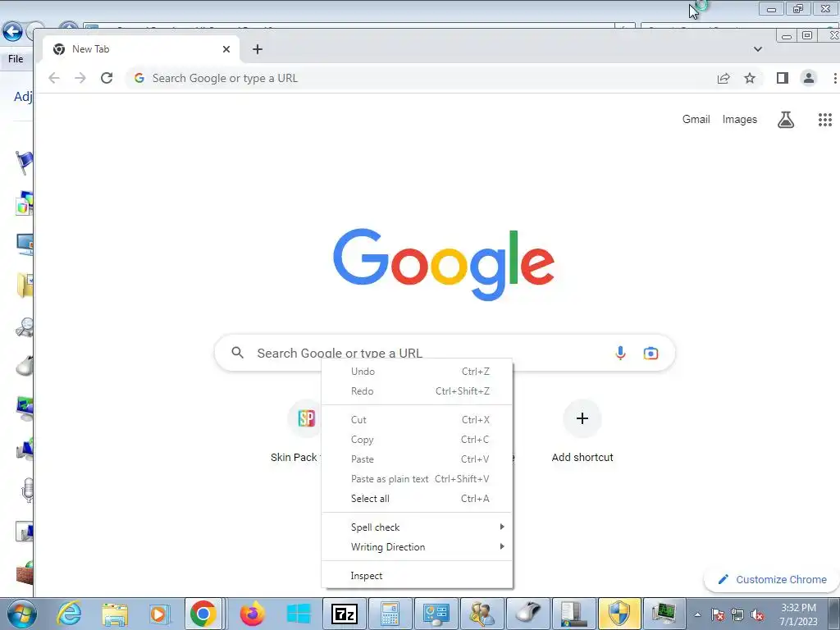Screen dimensions: 840x630
Task: Open Google Search Labs flask icon
Action: click(x=785, y=120)
